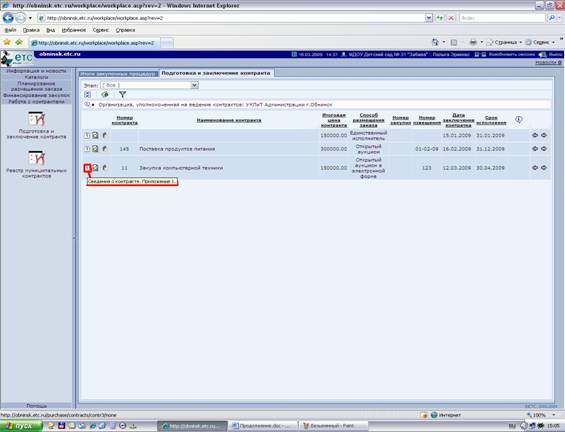Viewport: 565px width, 432px height.
Task: Open 'Подготовка и заключение контракта' sidebar icon
Action: click(x=36, y=119)
